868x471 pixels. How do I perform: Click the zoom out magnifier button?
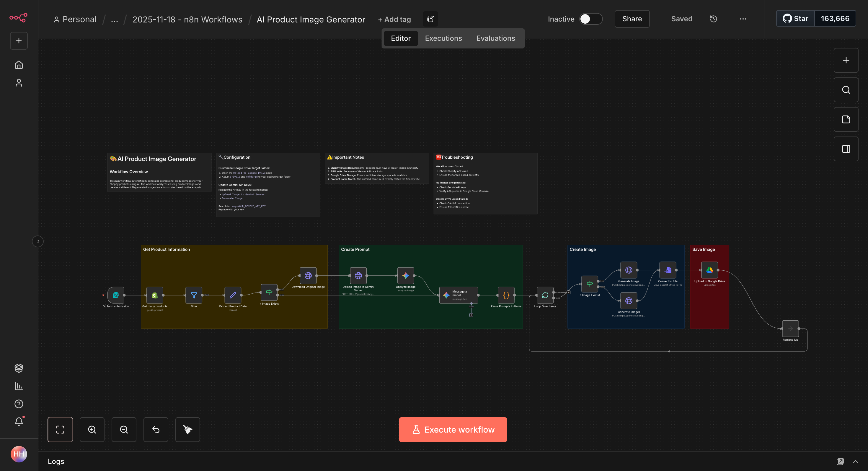pos(124,430)
